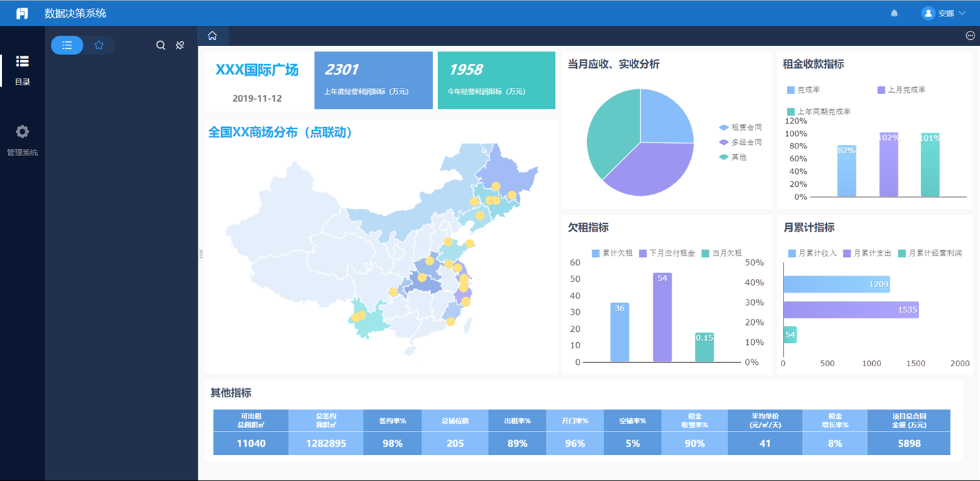Click the 欠租指标 chart title
The width and height of the screenshot is (980, 481).
[588, 227]
